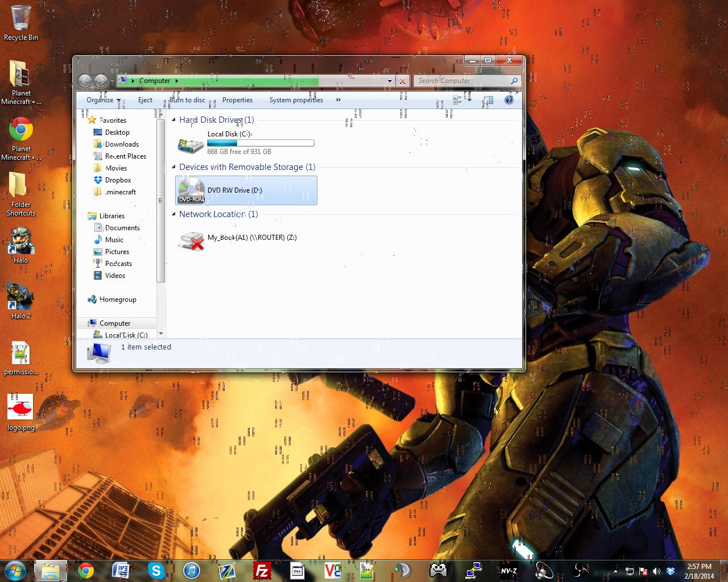Select .minecraft in the navigation pane

[120, 192]
